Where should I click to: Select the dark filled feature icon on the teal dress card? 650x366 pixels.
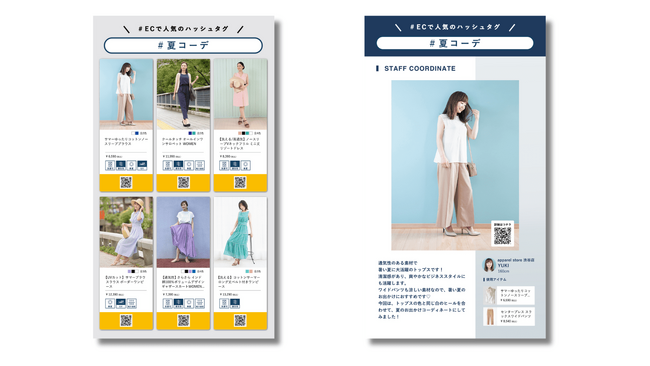click(235, 303)
